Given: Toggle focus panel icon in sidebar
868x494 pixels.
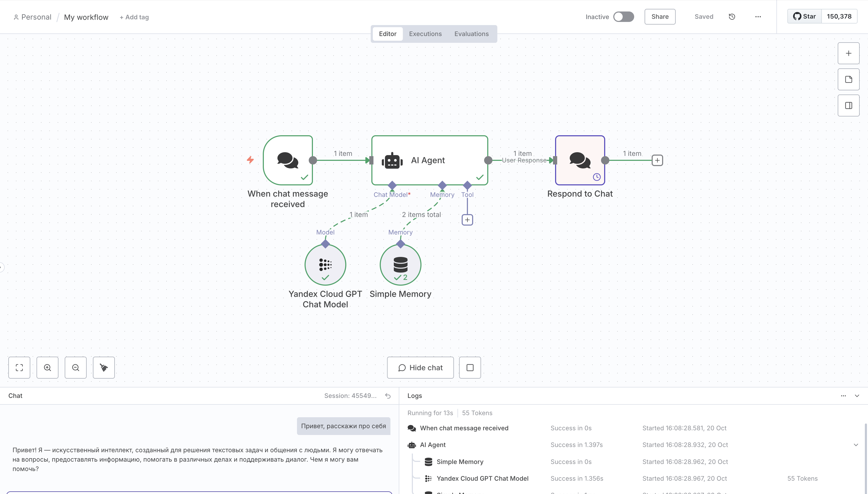Looking at the screenshot, I should 848,105.
